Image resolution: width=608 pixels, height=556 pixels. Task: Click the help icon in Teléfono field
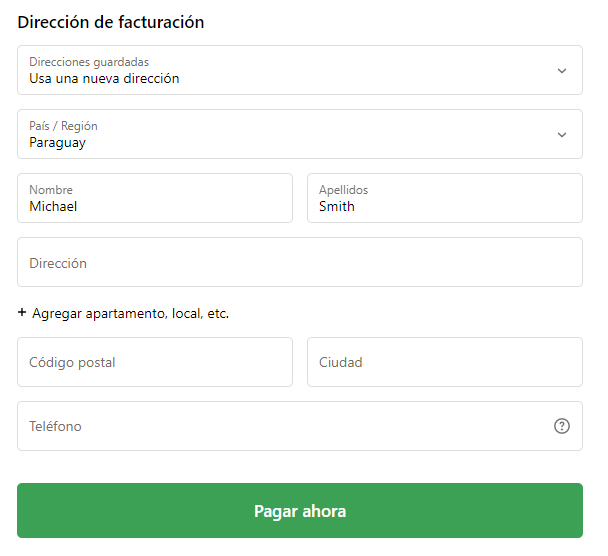pos(562,426)
